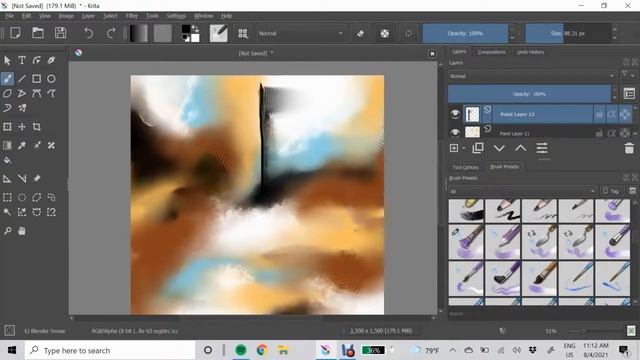Image resolution: width=640 pixels, height=360 pixels.
Task: Select the Ellipse tool
Action: pyautogui.click(x=51, y=78)
